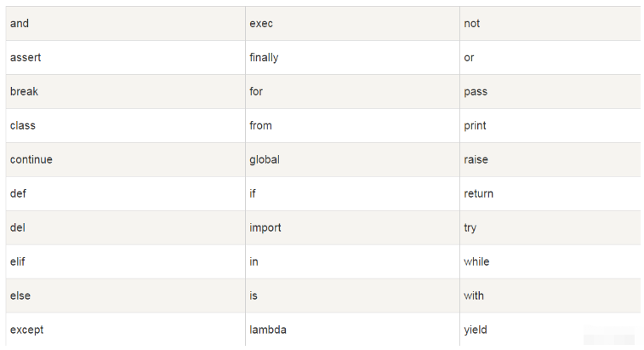Select the 'pass' keyword cell
The image size is (644, 350).
476,92
